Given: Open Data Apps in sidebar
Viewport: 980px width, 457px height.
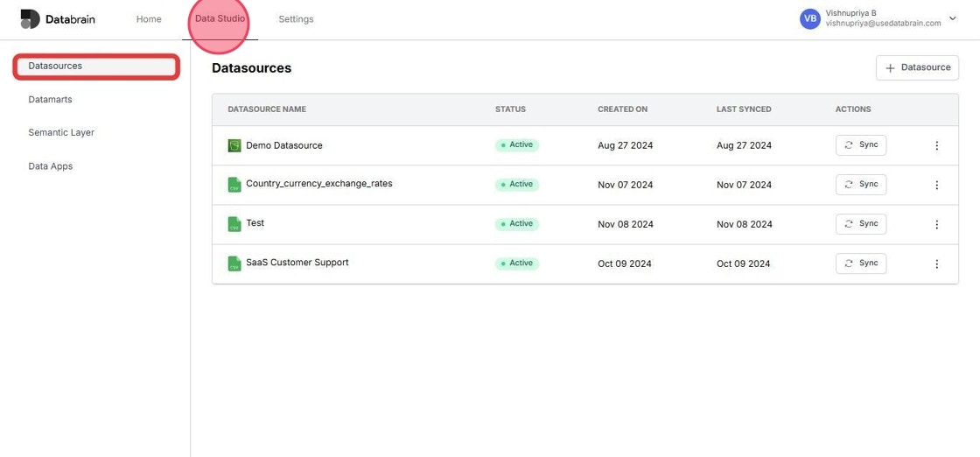Looking at the screenshot, I should pos(51,166).
